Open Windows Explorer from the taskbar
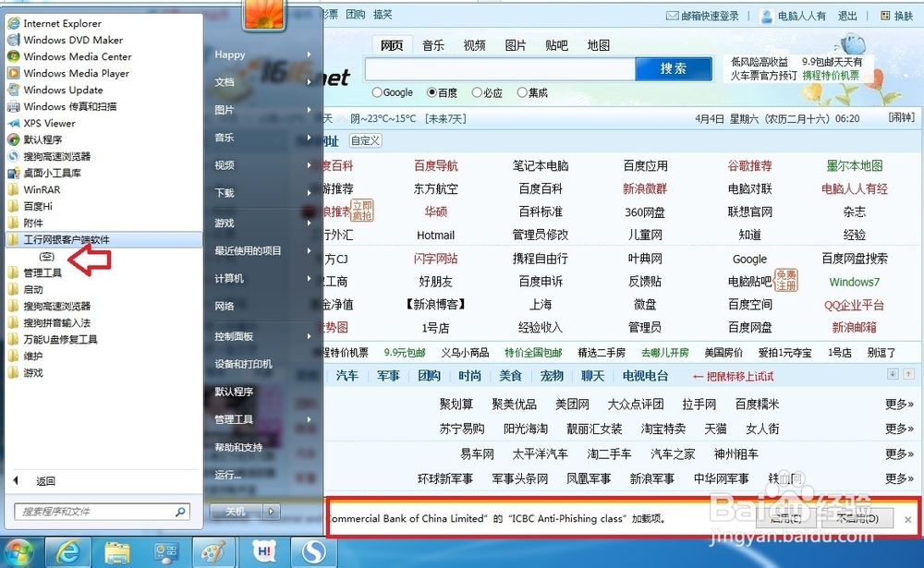Viewport: 924px width, 568px height. point(117,552)
